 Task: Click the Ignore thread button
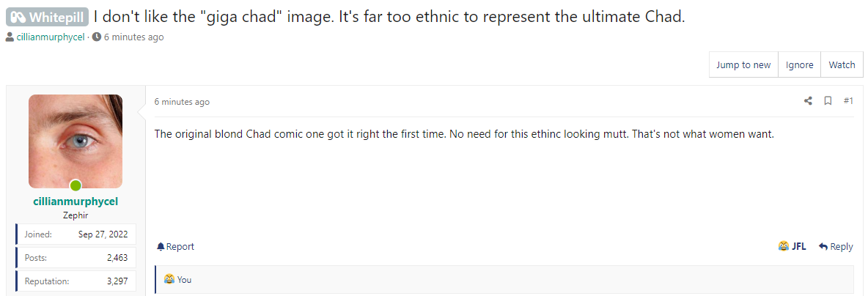pos(799,64)
